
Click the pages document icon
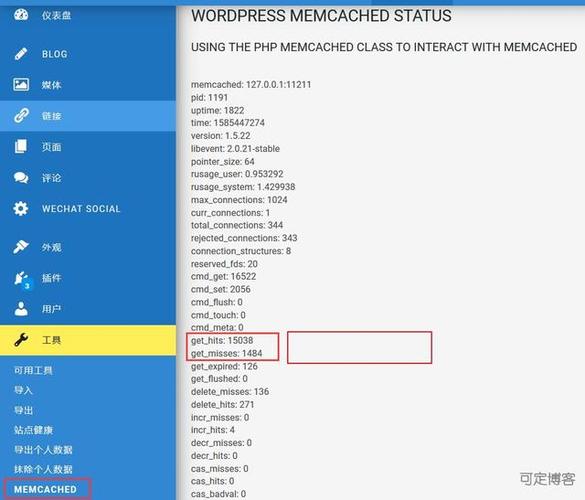tap(21, 146)
